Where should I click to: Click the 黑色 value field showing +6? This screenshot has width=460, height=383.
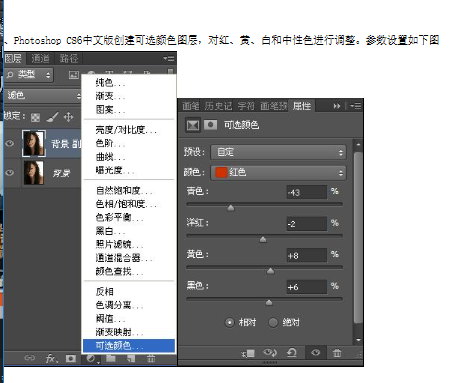point(307,287)
